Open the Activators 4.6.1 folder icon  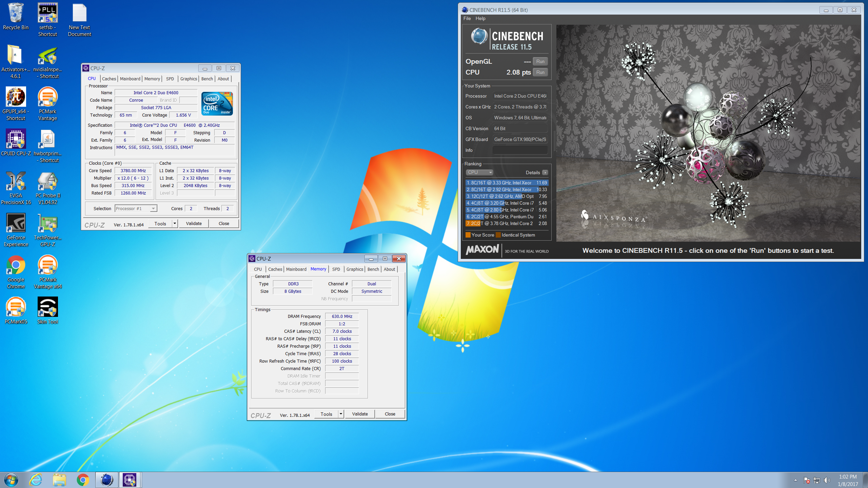point(16,62)
